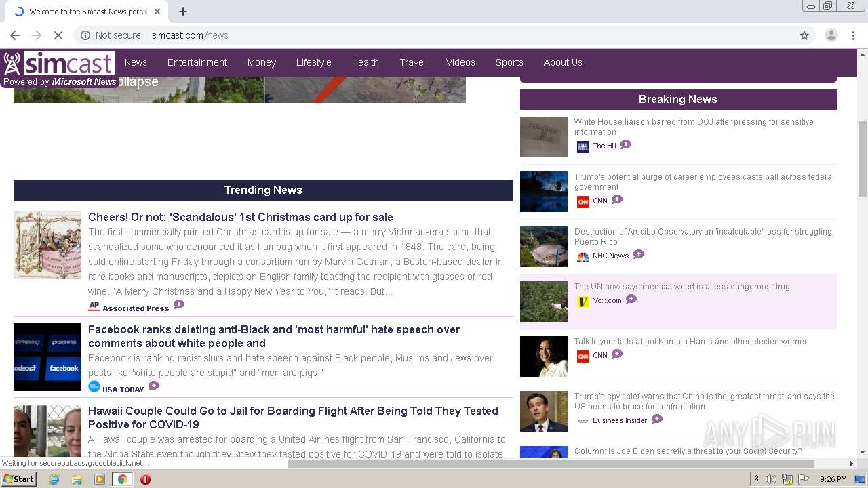868x488 pixels.
Task: Open Arecibo Observatory destruction story
Action: pyautogui.click(x=703, y=237)
